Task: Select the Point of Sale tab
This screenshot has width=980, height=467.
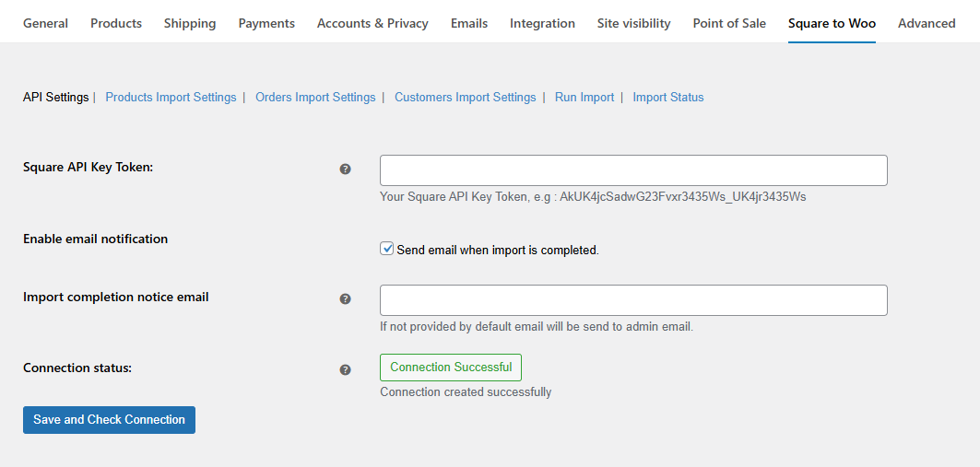Action: (x=729, y=23)
